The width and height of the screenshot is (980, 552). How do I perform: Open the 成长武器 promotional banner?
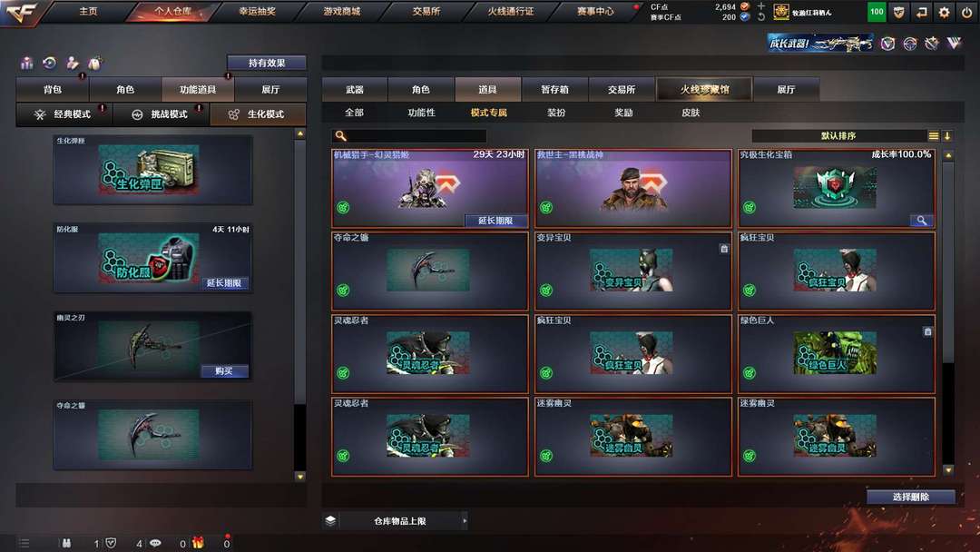(x=820, y=44)
